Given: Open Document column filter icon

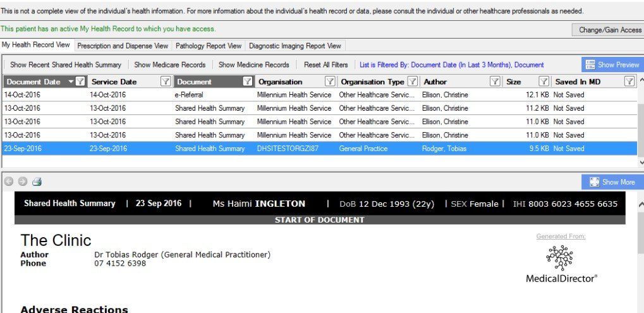Looking at the screenshot, I should (248, 82).
